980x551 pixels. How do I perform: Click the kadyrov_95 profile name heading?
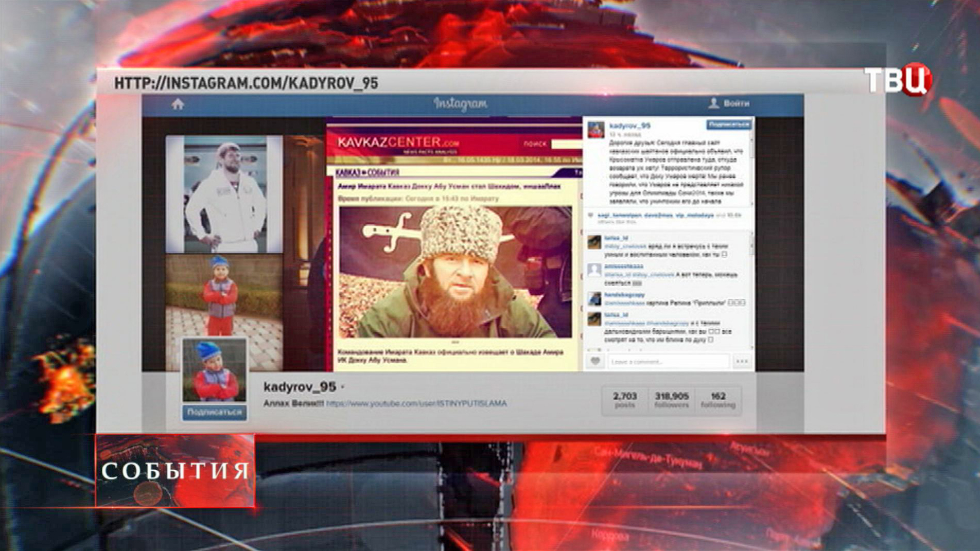[x=300, y=387]
